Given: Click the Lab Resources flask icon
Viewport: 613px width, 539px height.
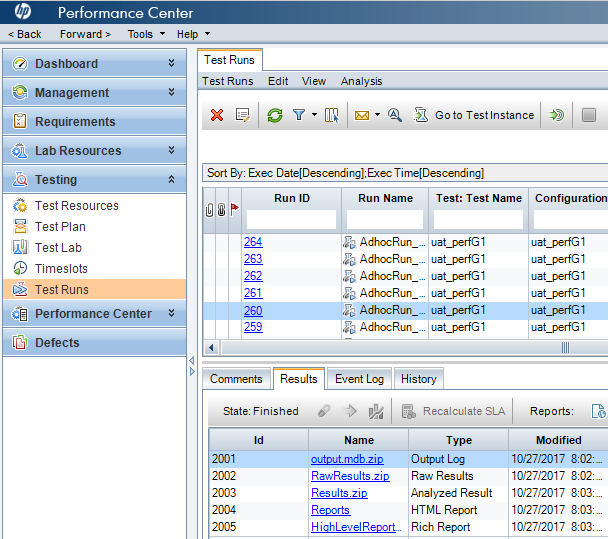Looking at the screenshot, I should tap(20, 150).
